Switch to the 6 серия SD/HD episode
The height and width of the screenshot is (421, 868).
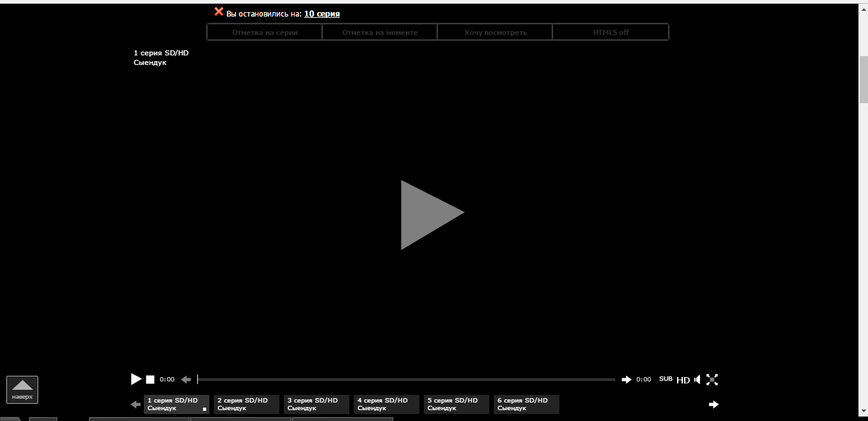pyautogui.click(x=526, y=404)
